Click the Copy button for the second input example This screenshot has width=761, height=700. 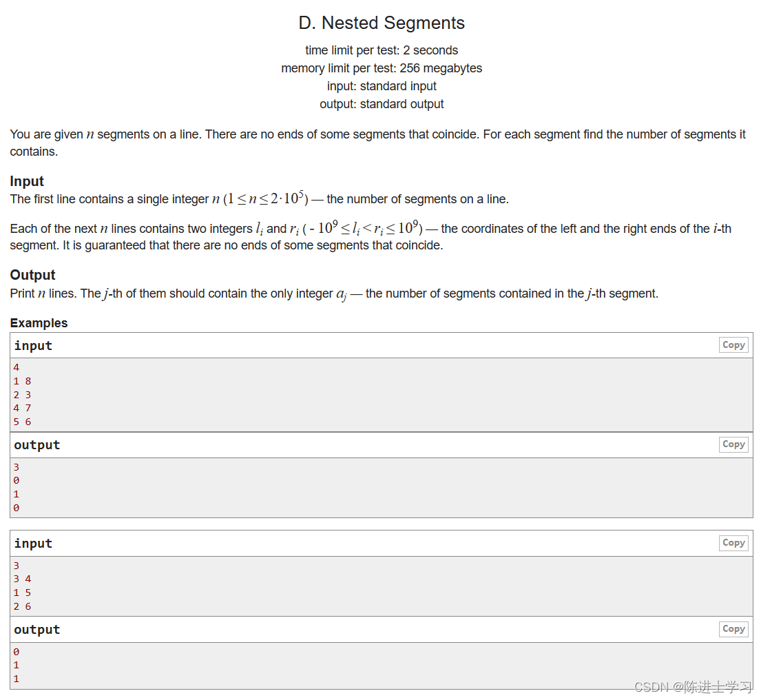point(733,543)
